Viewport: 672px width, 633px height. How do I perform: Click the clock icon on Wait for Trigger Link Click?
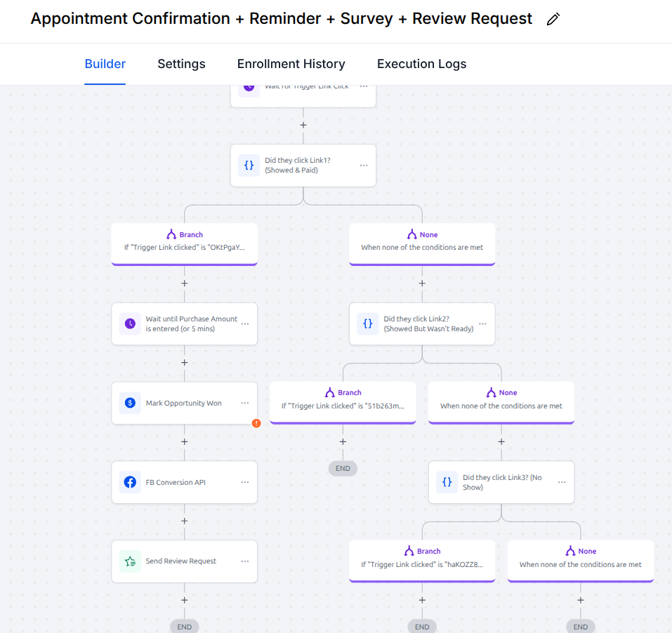click(x=249, y=86)
